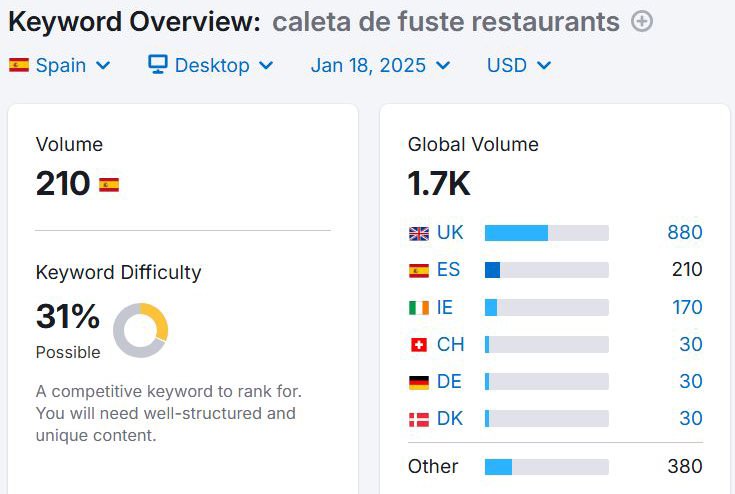Click the Keyword Difficulty donut chart

coord(140,330)
